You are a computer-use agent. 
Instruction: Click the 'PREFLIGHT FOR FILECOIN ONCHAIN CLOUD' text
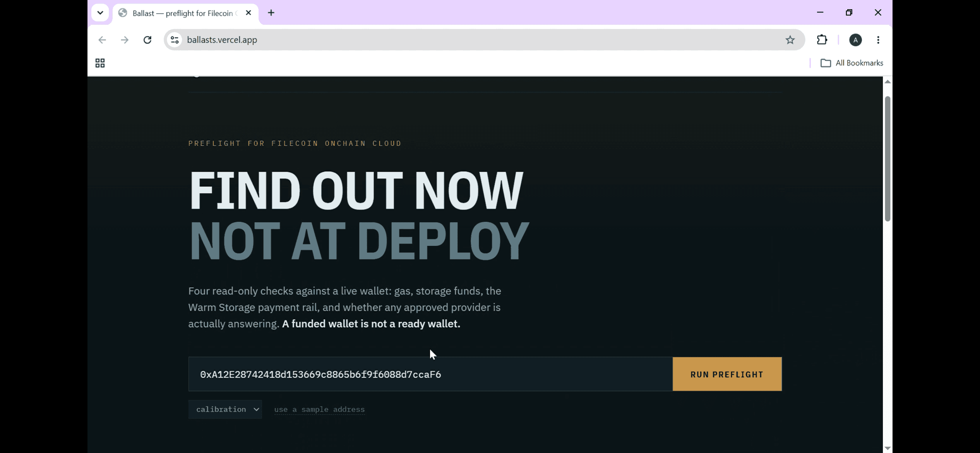click(295, 143)
